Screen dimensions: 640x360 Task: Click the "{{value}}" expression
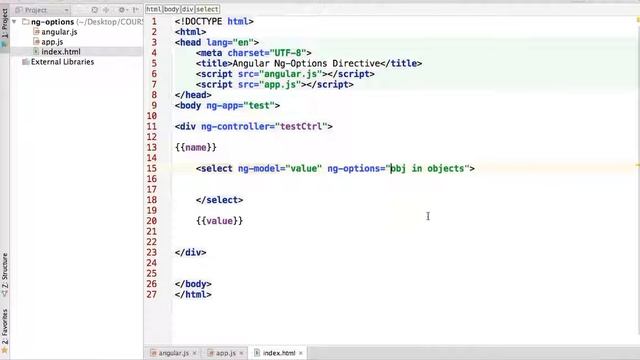(220, 221)
